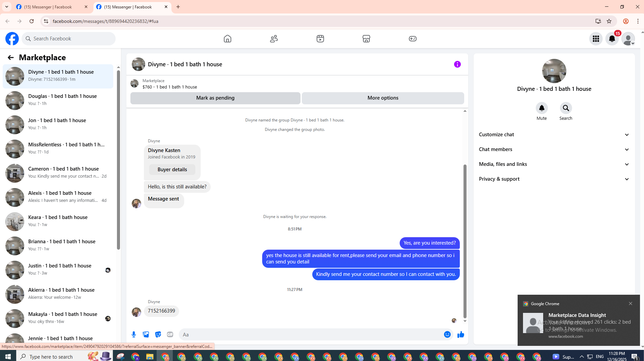
Task: Open the Windows Start menu
Action: click(x=8, y=357)
